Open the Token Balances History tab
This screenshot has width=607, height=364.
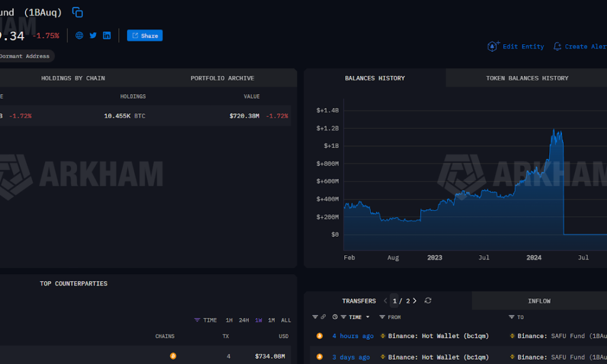pyautogui.click(x=526, y=78)
